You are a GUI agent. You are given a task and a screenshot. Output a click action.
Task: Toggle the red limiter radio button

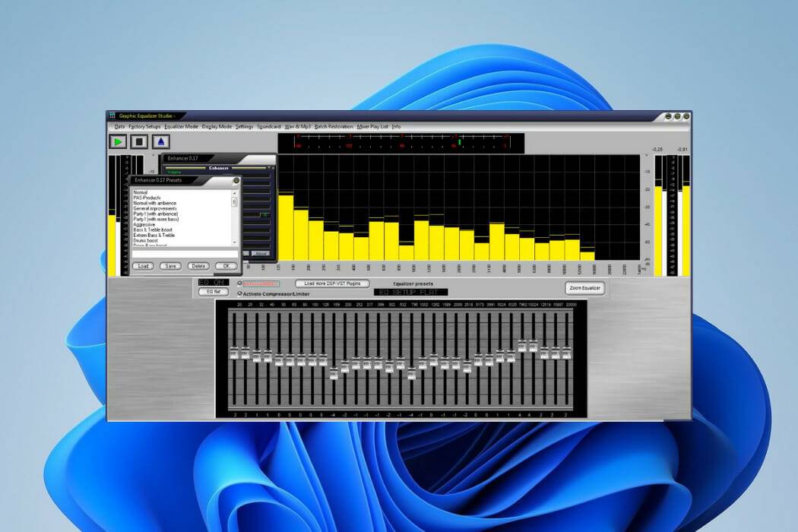coord(239,283)
